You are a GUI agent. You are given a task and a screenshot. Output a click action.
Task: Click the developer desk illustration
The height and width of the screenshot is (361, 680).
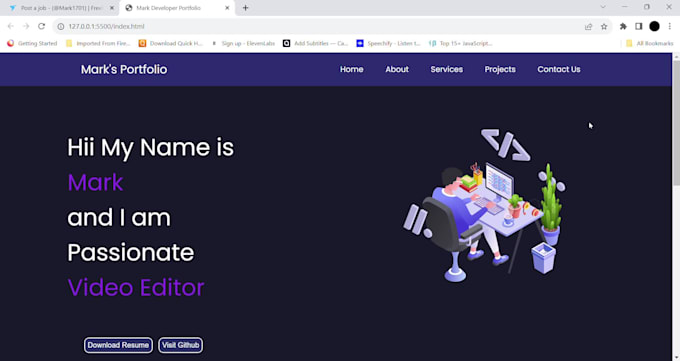point(484,205)
